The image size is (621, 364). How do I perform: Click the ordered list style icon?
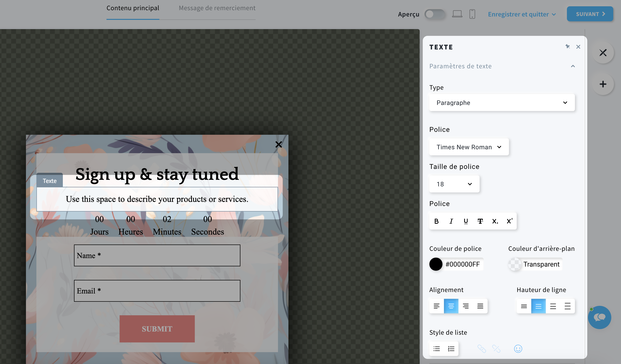pyautogui.click(x=451, y=348)
